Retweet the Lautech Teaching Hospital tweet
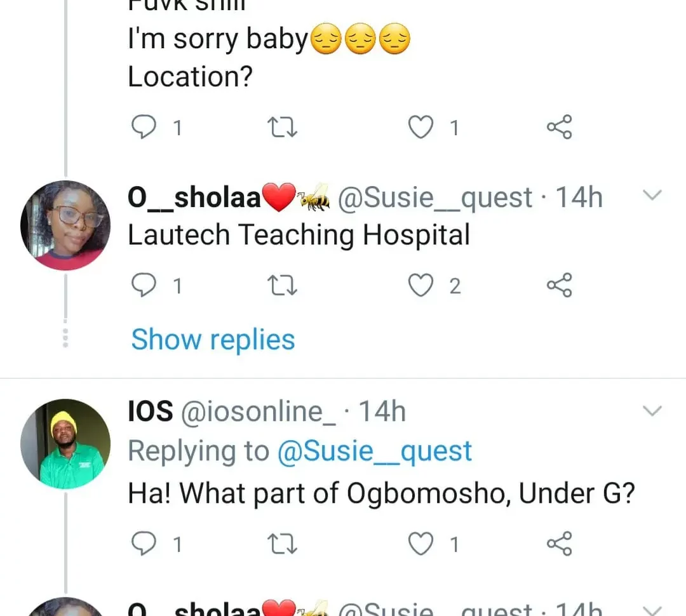Viewport: 686px width, 616px height. [x=283, y=286]
